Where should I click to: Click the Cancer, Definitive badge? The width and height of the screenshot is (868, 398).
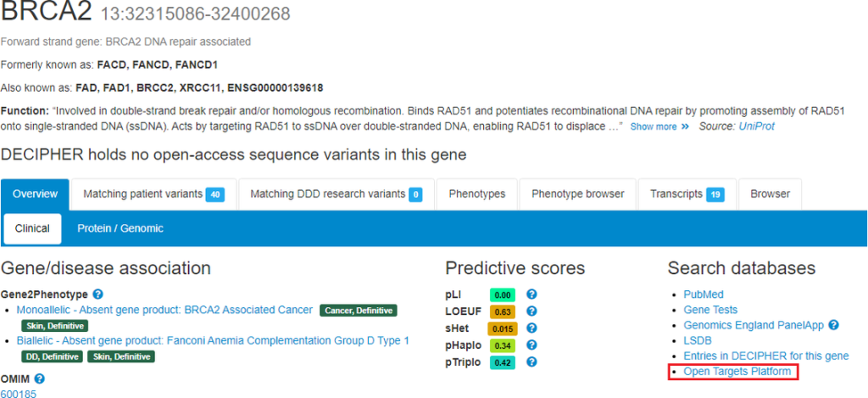(x=359, y=311)
